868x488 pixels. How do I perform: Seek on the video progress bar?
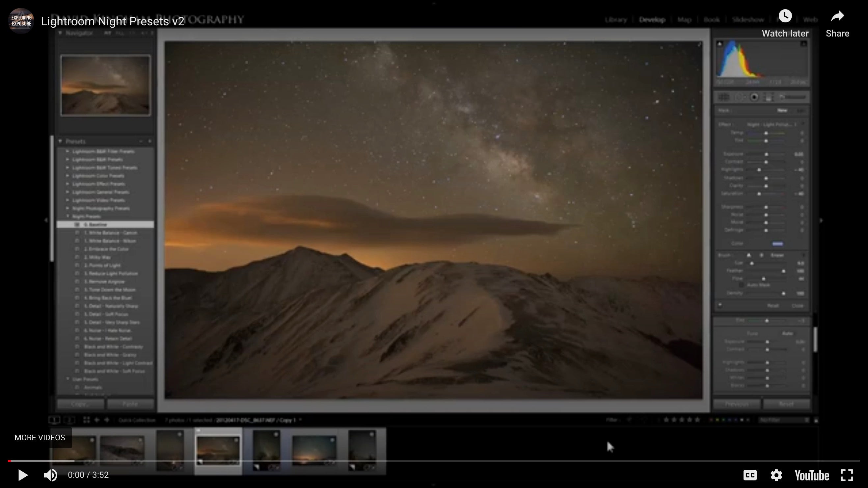434,461
